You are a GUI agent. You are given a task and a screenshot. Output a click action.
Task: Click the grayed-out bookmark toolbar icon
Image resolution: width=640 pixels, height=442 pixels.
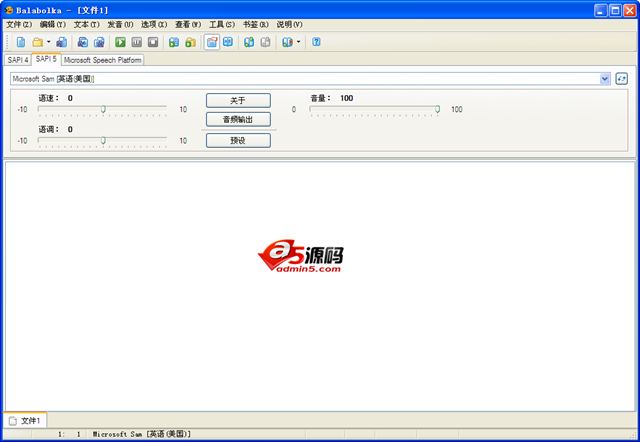pyautogui.click(x=265, y=42)
